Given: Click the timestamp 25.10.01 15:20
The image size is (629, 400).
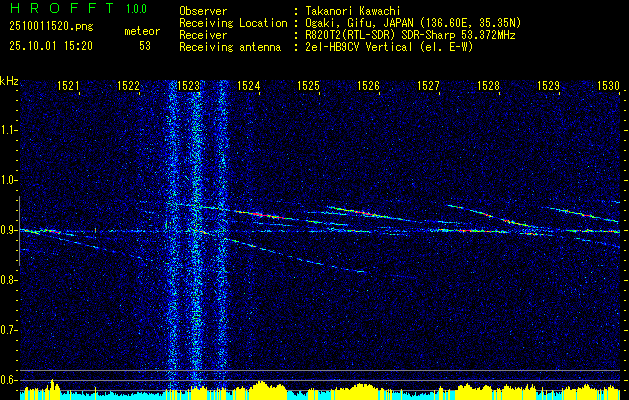Looking at the screenshot, I should (x=51, y=46).
